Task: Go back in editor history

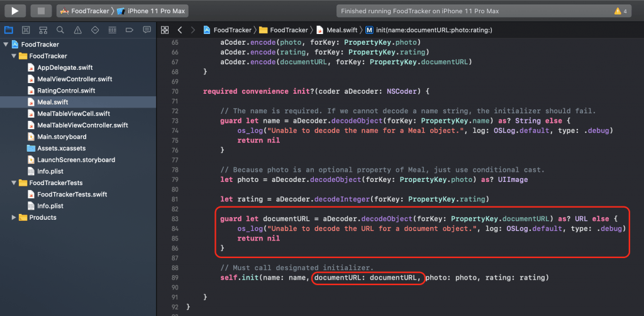Action: (x=179, y=30)
